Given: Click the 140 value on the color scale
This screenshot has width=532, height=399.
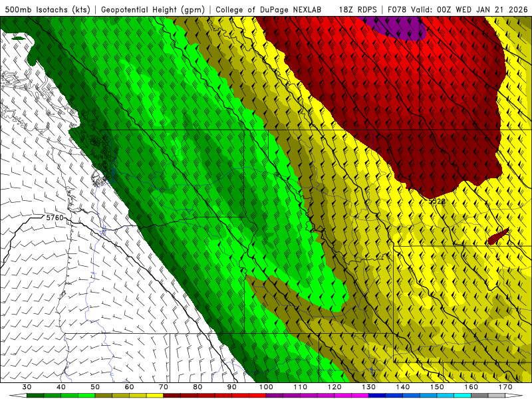Looking at the screenshot, I should [x=403, y=387].
